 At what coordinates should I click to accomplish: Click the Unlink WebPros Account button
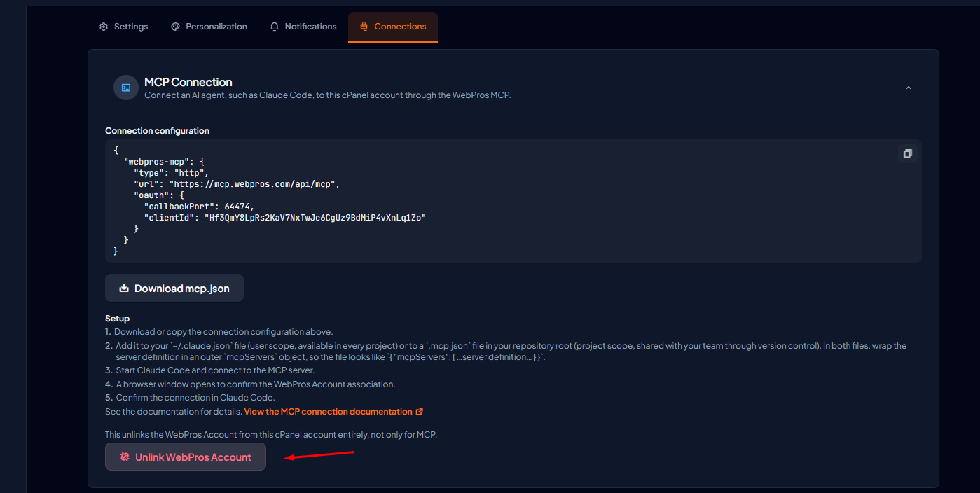186,457
